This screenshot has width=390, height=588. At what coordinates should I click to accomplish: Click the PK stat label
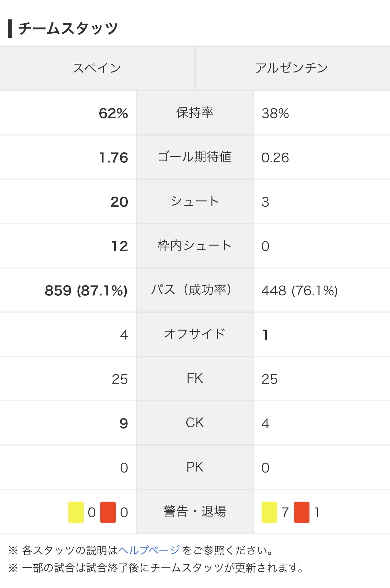point(195,467)
